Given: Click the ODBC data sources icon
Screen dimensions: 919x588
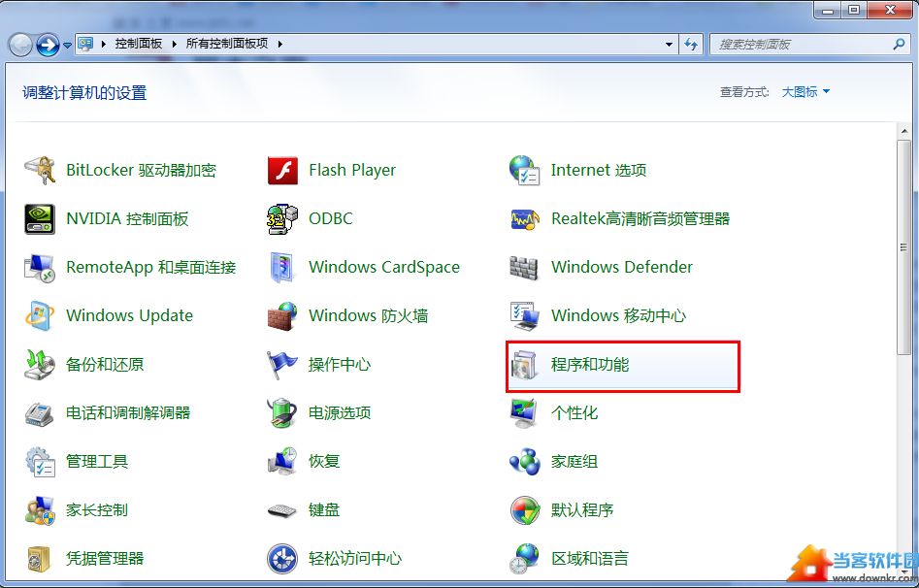Looking at the screenshot, I should click(x=282, y=218).
